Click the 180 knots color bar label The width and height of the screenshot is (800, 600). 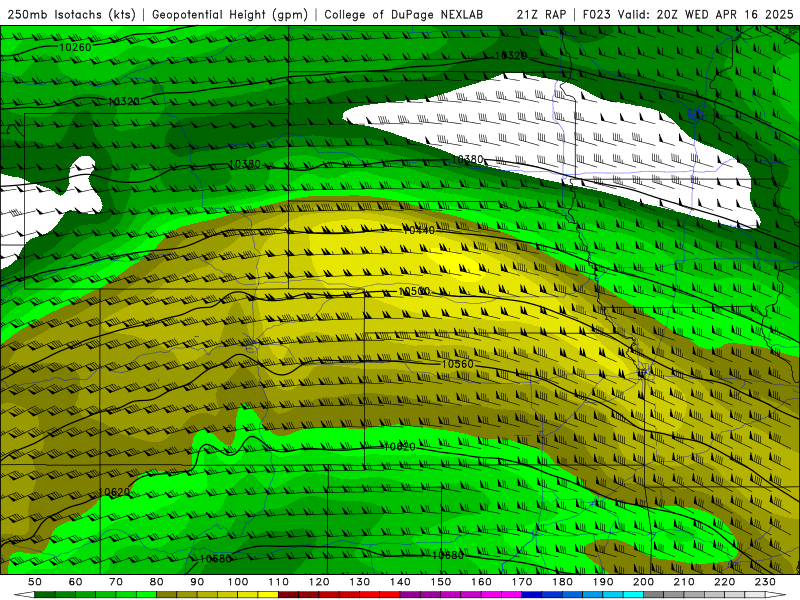[x=562, y=582]
